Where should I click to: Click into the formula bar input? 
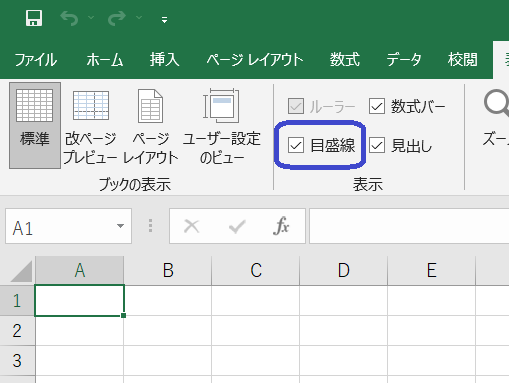[409, 226]
